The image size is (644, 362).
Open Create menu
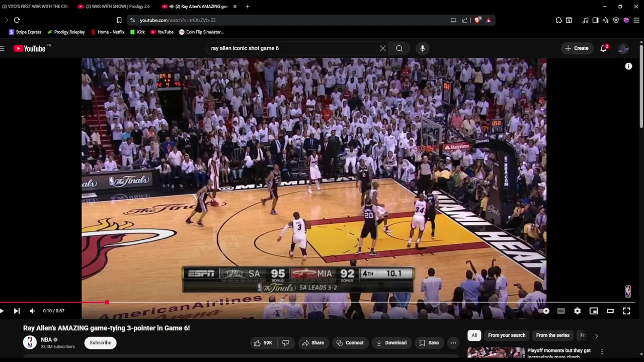(x=577, y=48)
